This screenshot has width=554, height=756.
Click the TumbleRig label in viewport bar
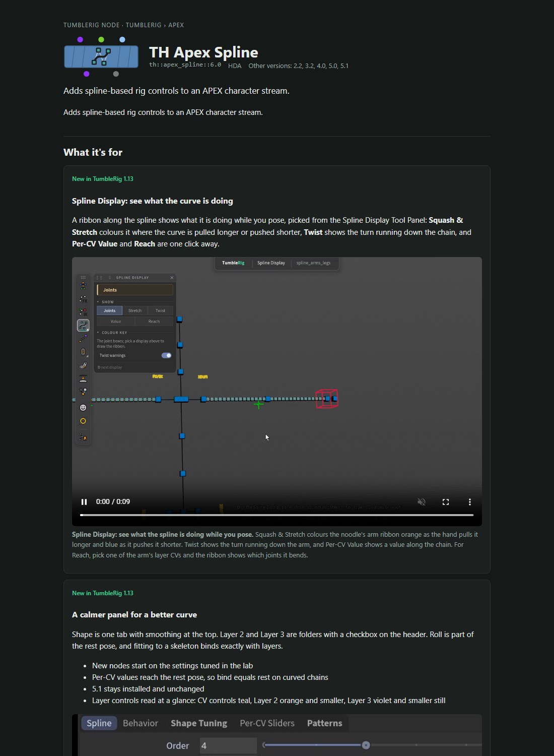[x=233, y=263]
